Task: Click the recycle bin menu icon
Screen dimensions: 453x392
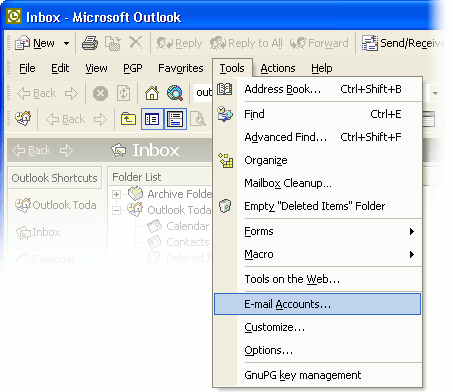Action: tap(225, 206)
